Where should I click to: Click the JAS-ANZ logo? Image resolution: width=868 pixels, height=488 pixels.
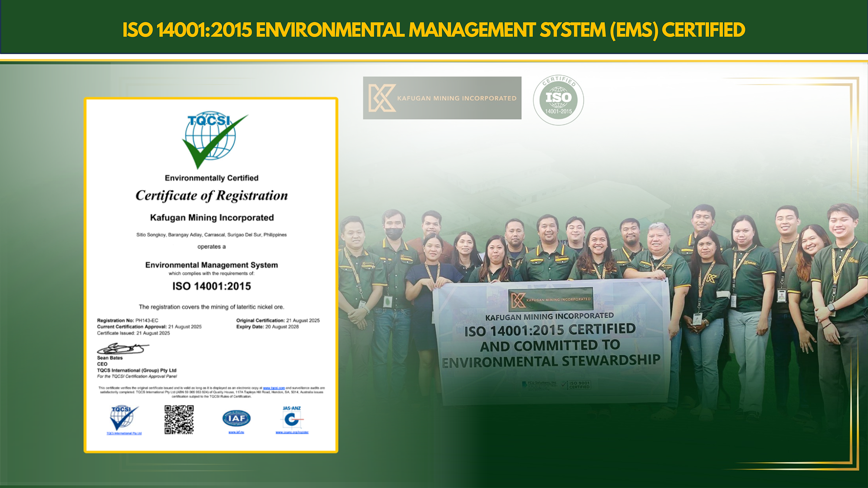click(x=292, y=417)
